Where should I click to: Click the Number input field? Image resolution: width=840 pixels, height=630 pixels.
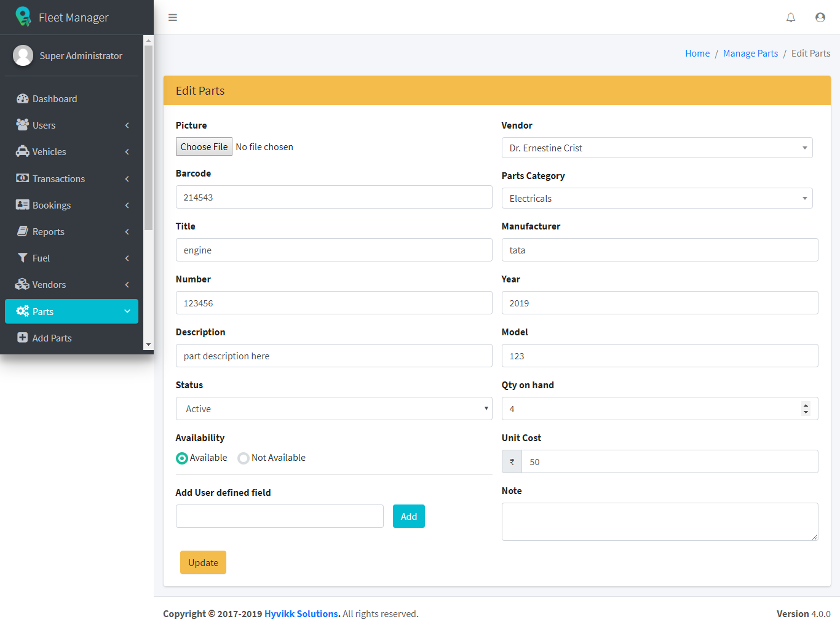334,303
